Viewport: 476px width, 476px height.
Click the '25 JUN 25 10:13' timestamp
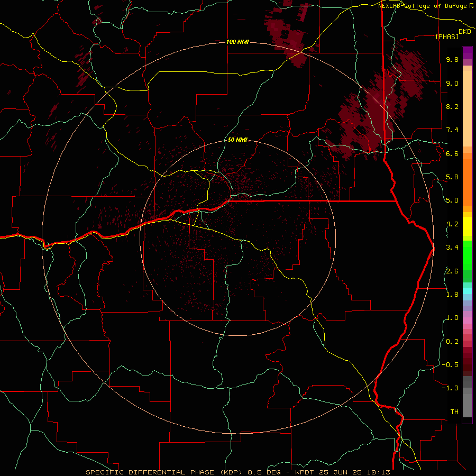point(354,472)
